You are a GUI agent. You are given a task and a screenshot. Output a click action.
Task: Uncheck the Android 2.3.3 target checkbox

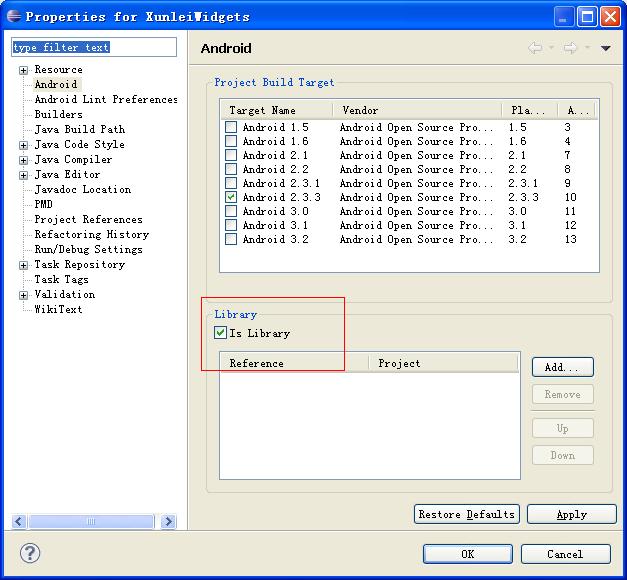point(231,197)
